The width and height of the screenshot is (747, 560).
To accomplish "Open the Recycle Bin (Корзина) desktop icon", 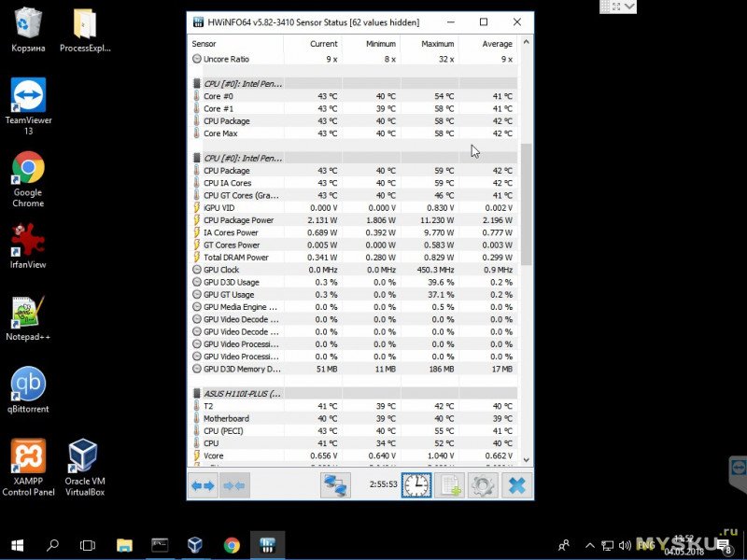I will tap(28, 30).
